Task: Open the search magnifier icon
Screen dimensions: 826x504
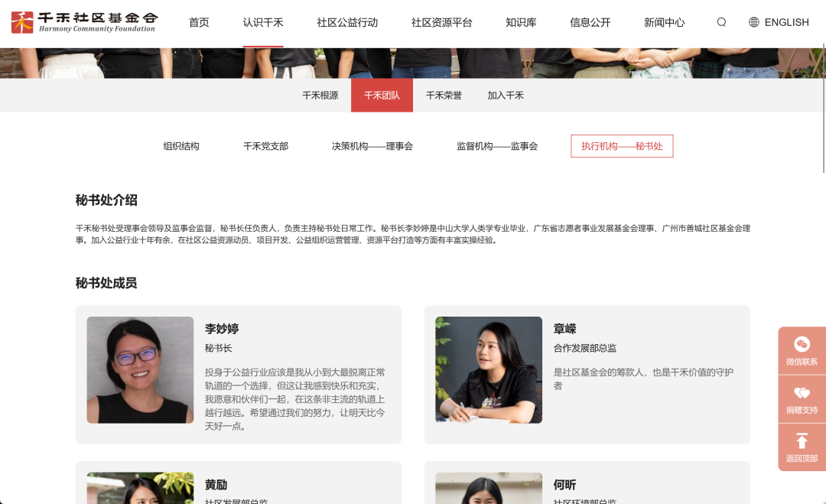Action: click(x=721, y=22)
